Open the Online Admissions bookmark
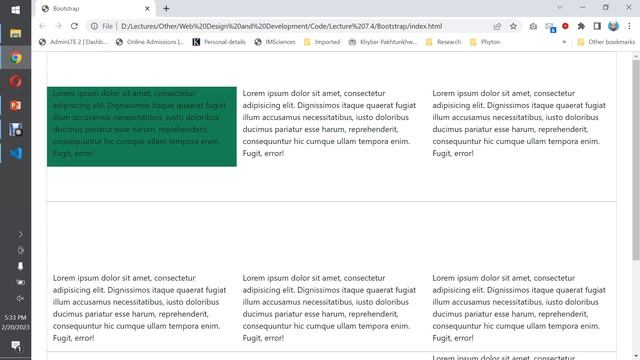640x360 pixels. (150, 42)
